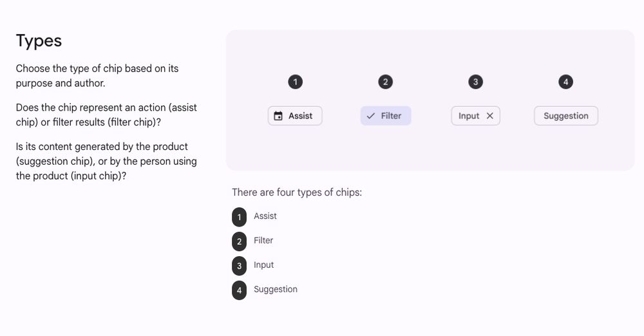Click the checkmark icon in the Filter chip
Screen dimensions: 644x336
(x=370, y=116)
